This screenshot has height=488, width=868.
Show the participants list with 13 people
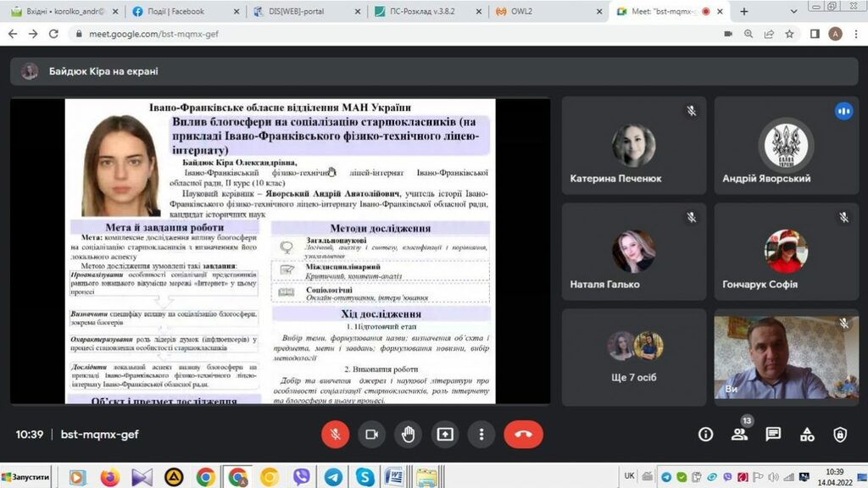tap(739, 435)
